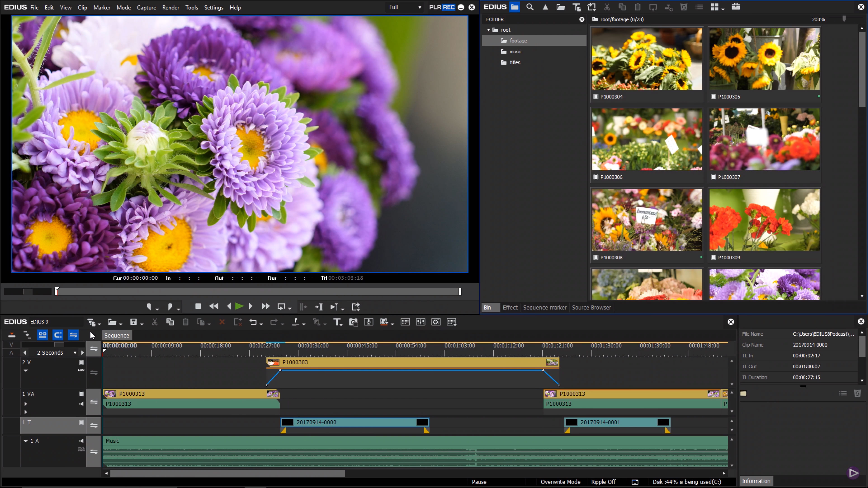Image resolution: width=868 pixels, height=488 pixels.
Task: Open the Undo history dropdown arrow
Action: click(261, 324)
